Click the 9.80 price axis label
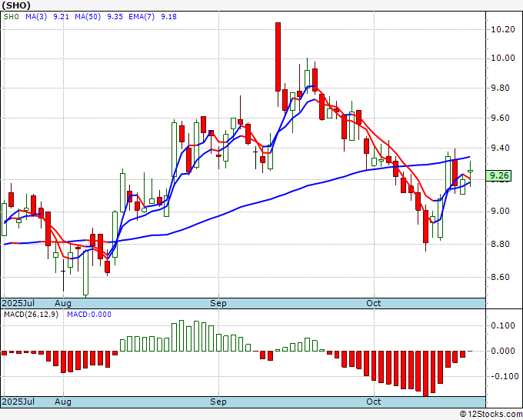Screen dimensions: 523x420 (x=501, y=88)
